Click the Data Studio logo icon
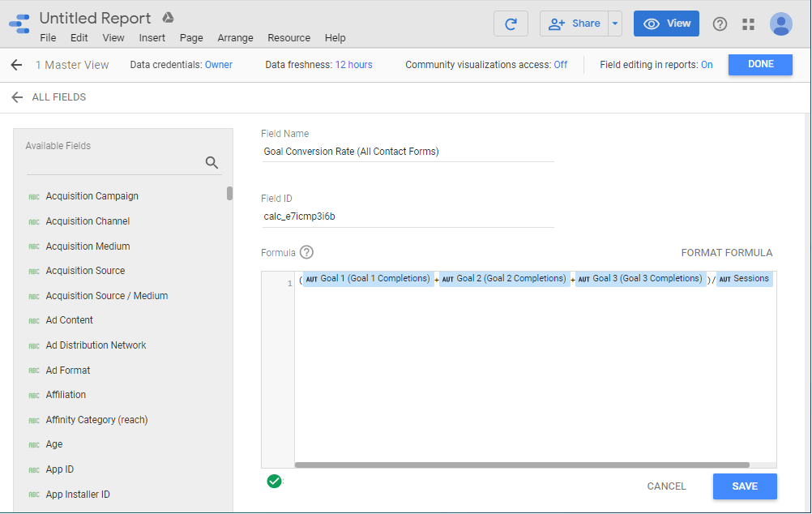 [19, 25]
